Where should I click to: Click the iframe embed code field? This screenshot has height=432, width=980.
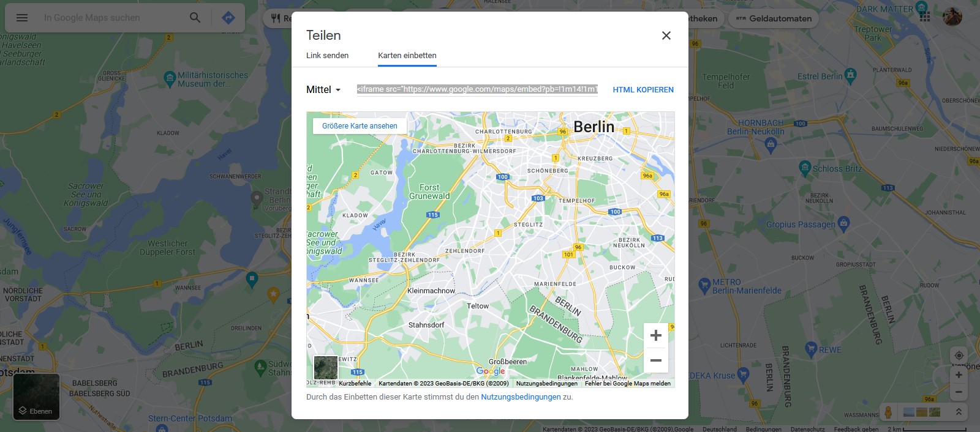(477, 89)
